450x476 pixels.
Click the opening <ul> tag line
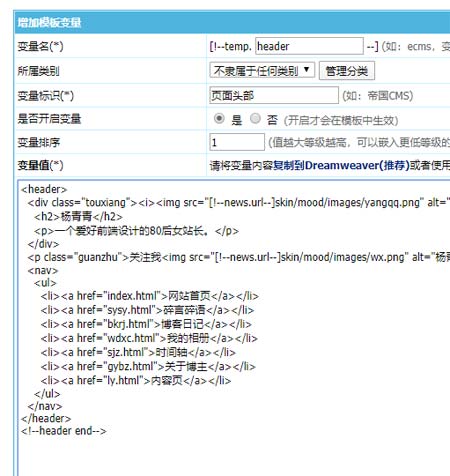pos(45,283)
